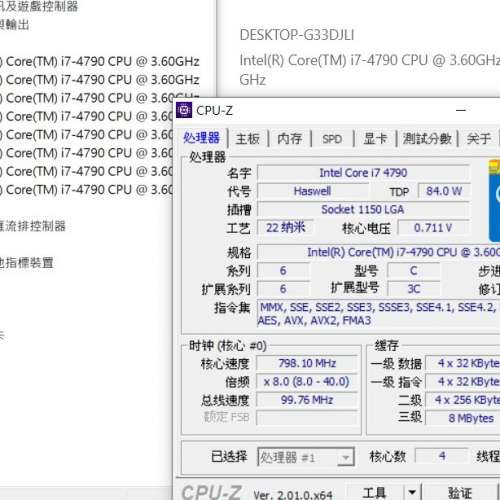Click the 工具 button

375,493
